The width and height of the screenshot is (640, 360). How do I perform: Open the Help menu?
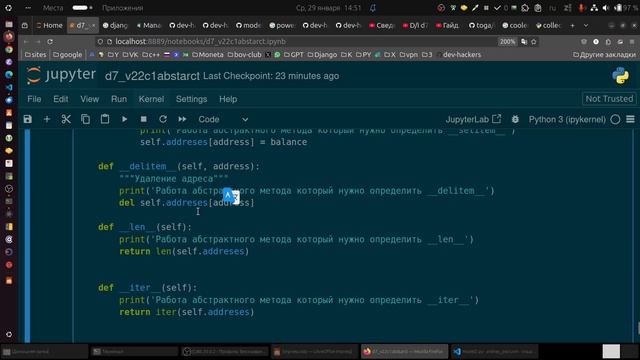coord(228,99)
